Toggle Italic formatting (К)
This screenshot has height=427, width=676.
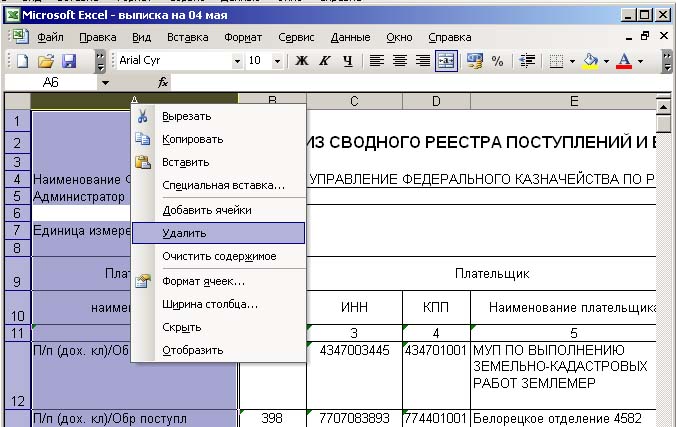click(x=325, y=61)
